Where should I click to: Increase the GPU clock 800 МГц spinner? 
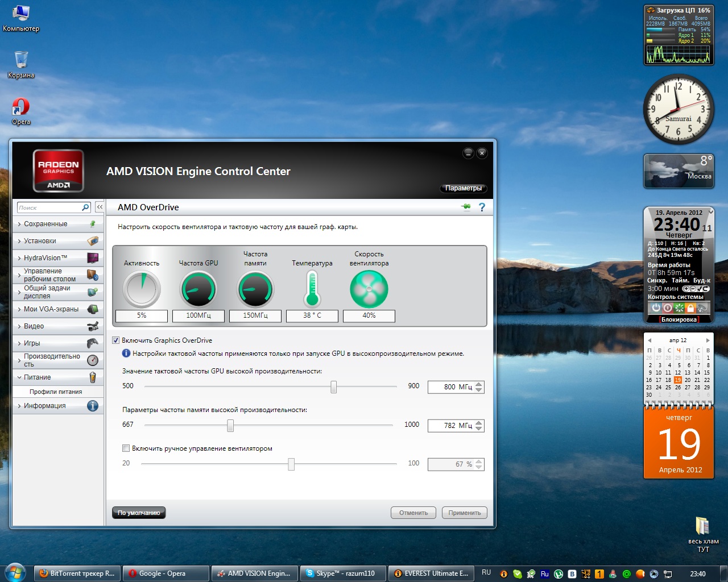[x=479, y=384]
